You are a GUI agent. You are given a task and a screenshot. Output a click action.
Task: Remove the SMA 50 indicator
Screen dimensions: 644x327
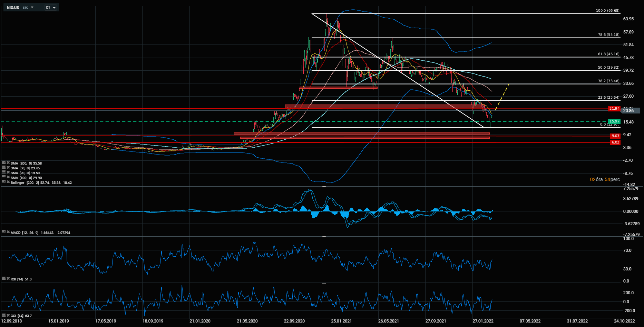tap(8, 167)
